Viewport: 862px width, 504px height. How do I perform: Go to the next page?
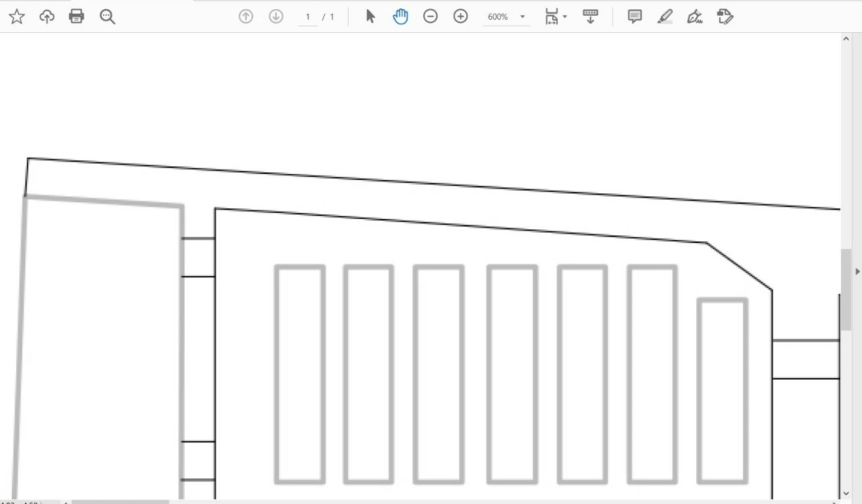pyautogui.click(x=276, y=16)
